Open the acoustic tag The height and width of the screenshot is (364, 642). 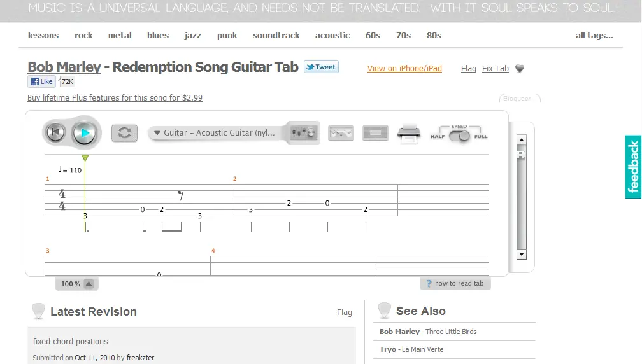332,36
